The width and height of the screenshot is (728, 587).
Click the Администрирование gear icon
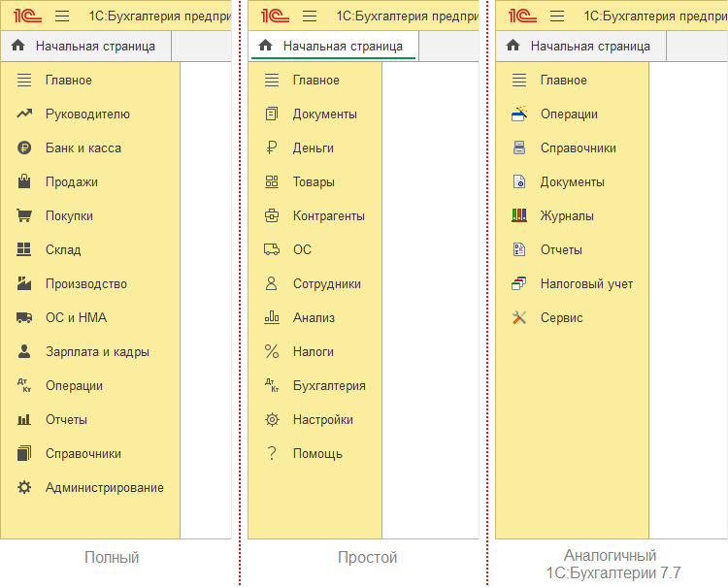[24, 487]
